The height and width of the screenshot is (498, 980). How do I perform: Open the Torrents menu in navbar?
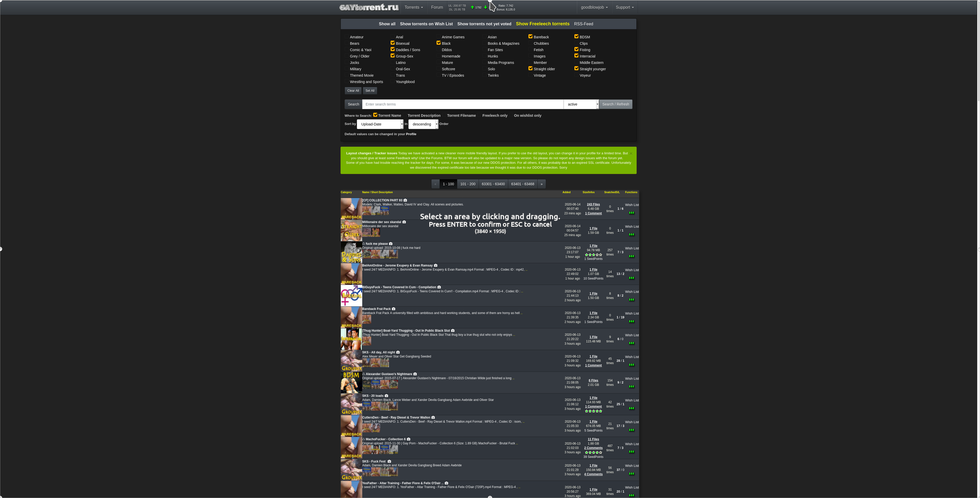click(x=414, y=7)
